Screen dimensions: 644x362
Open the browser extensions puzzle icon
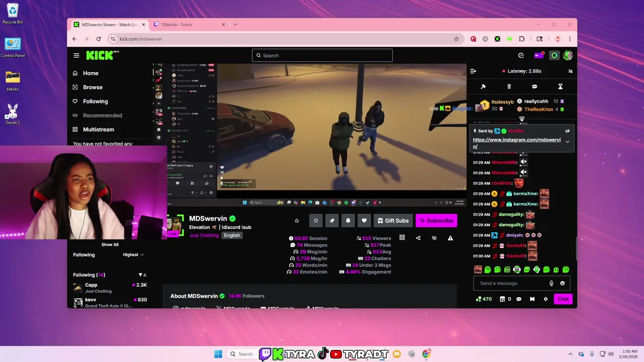(522, 39)
